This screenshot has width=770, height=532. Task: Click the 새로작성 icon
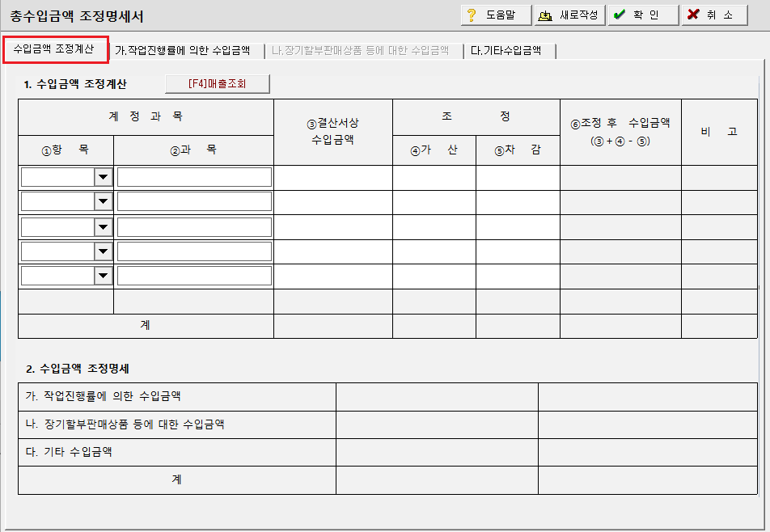click(544, 15)
